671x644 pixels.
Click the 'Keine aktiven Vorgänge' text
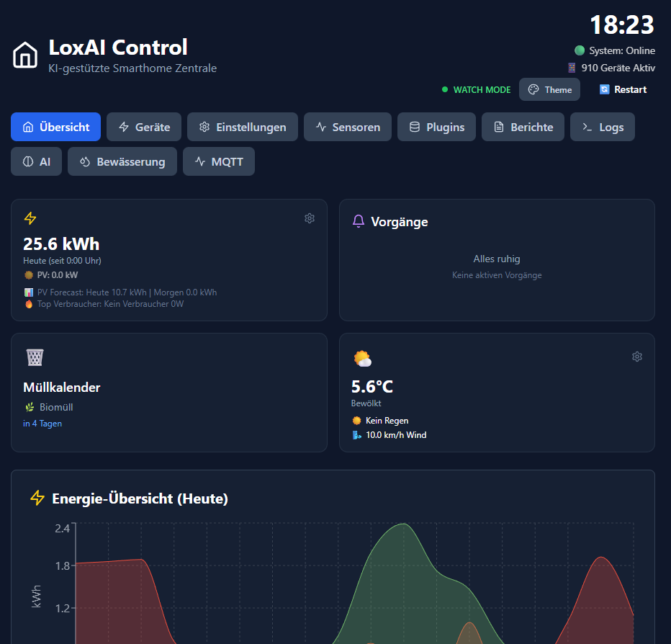pyautogui.click(x=497, y=275)
